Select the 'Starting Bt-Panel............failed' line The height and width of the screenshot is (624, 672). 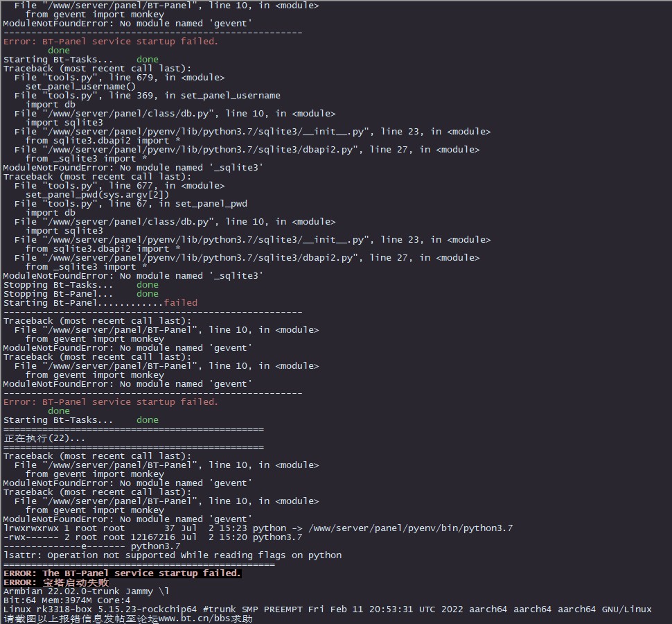(x=100, y=303)
